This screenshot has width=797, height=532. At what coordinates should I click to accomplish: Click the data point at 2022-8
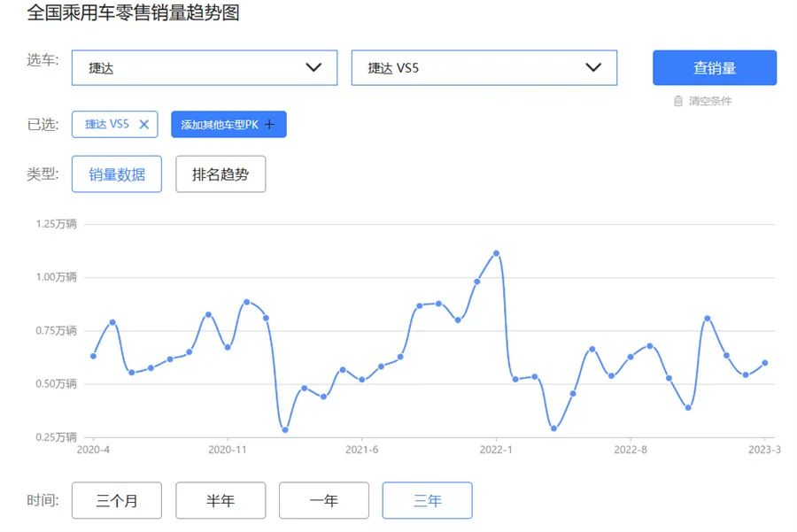point(631,357)
